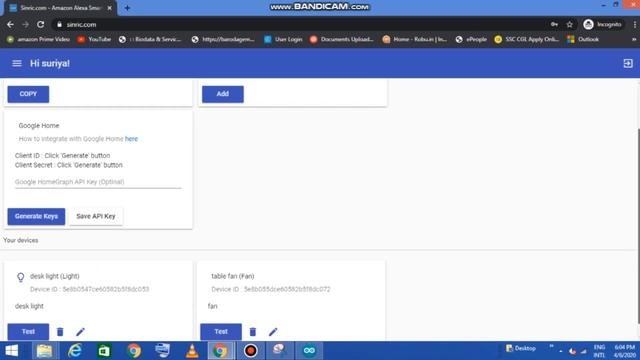
Task: Click the address bar showing sinric.com
Action: (x=300, y=24)
